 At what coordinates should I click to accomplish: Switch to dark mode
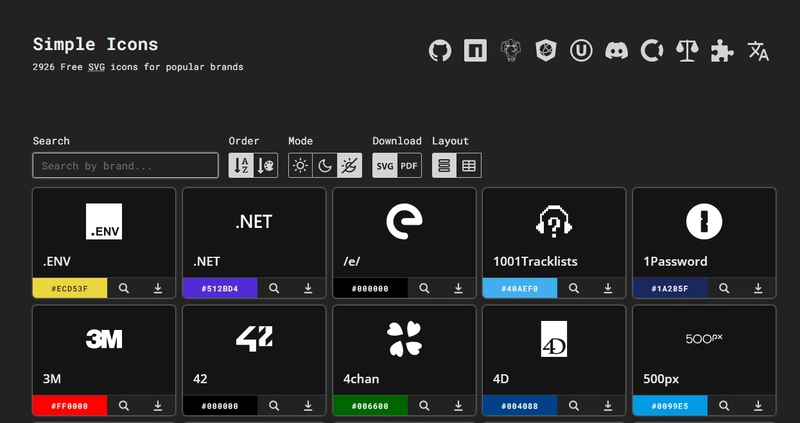coord(325,165)
